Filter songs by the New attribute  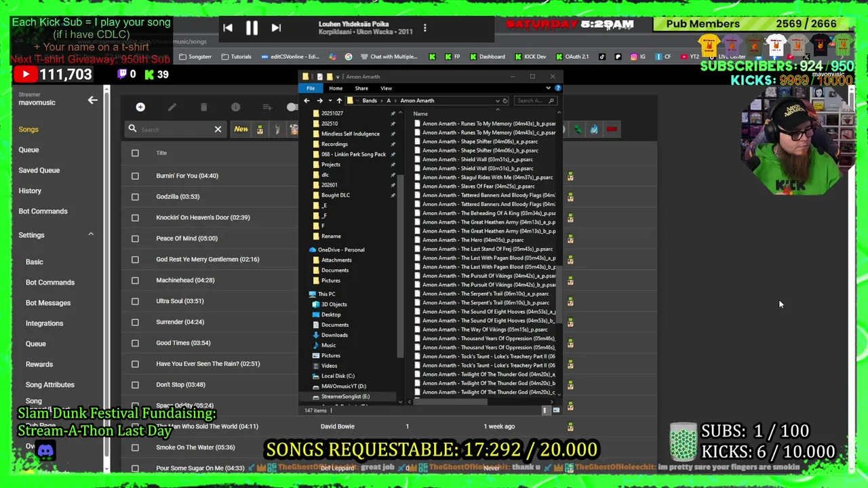[x=241, y=129]
